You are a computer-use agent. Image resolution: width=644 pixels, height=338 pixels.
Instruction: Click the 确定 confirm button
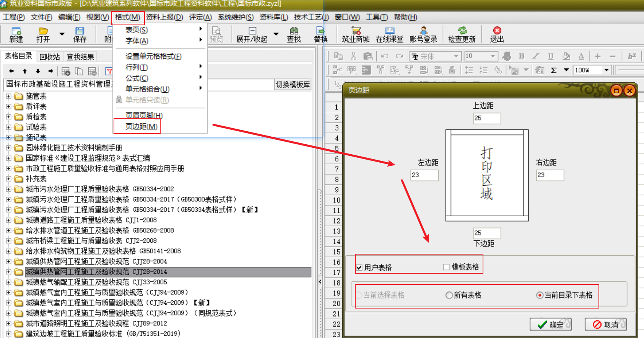click(x=551, y=325)
